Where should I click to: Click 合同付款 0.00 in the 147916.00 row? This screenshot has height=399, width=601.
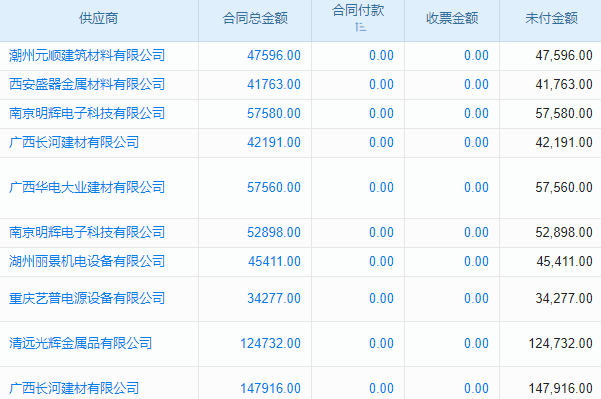point(381,388)
